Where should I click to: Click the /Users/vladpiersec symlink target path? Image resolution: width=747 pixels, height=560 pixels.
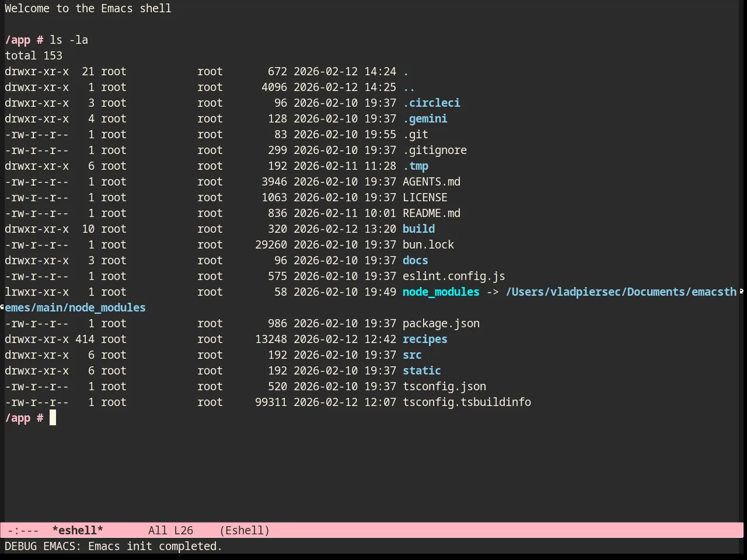(x=621, y=292)
